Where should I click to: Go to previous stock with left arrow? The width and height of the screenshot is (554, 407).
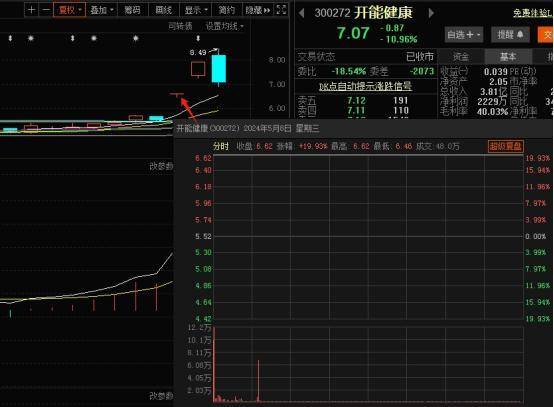[x=301, y=13]
